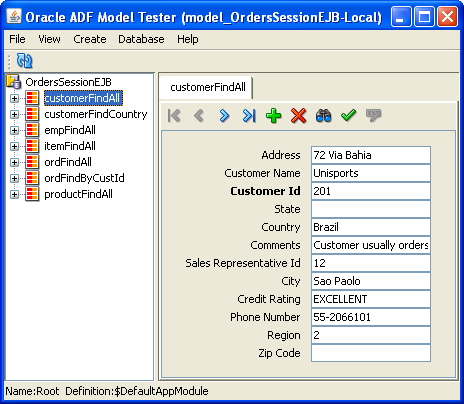Go to the next record
Image resolution: width=464 pixels, height=404 pixels.
click(224, 116)
